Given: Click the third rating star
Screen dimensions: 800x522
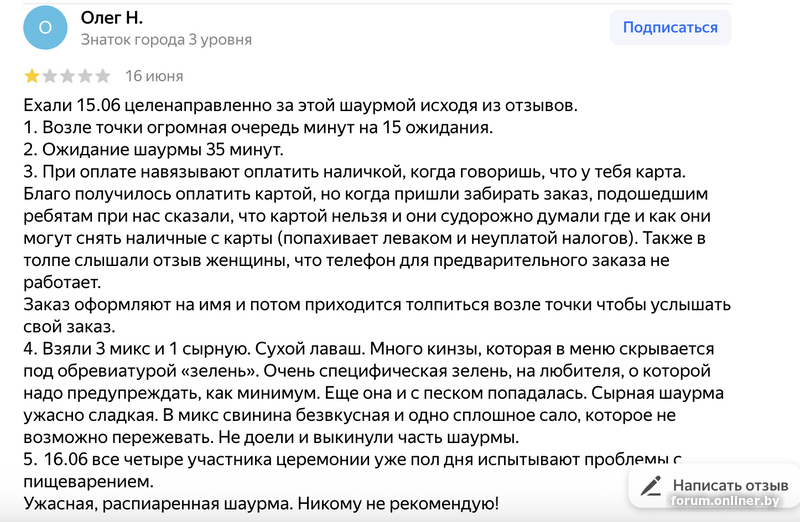Looking at the screenshot, I should coord(67,76).
